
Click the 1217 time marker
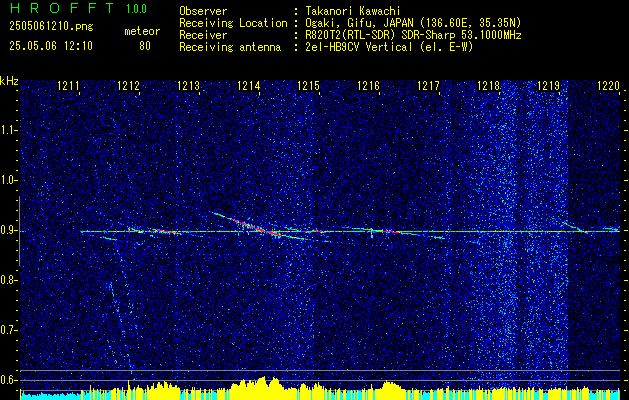pyautogui.click(x=428, y=85)
